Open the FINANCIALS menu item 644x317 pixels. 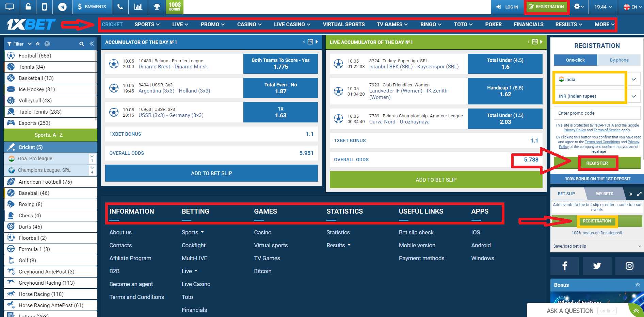528,24
